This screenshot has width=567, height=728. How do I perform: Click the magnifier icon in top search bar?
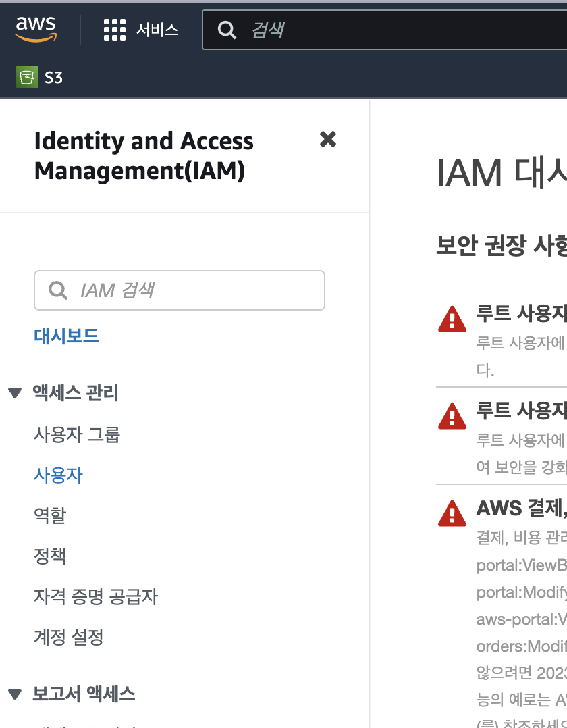227,30
